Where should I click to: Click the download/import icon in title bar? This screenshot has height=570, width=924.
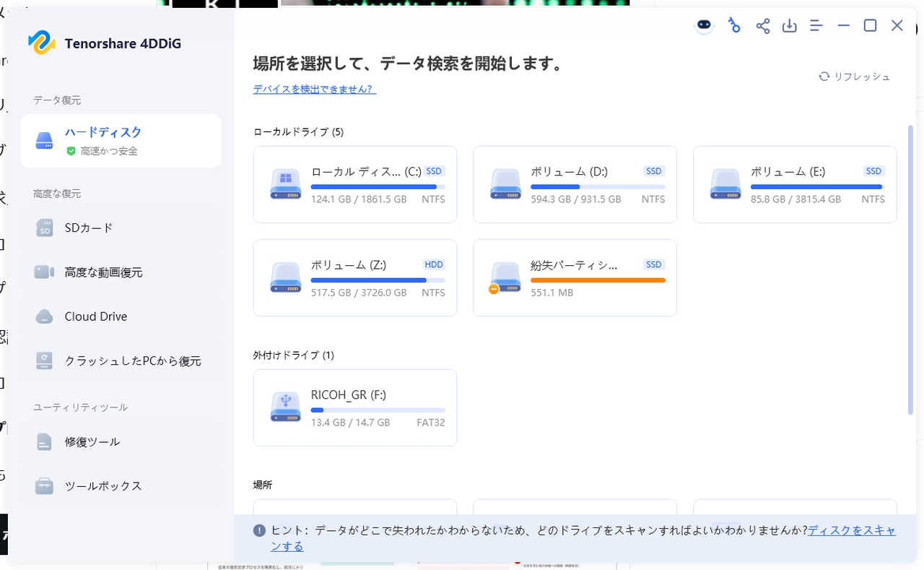790,26
